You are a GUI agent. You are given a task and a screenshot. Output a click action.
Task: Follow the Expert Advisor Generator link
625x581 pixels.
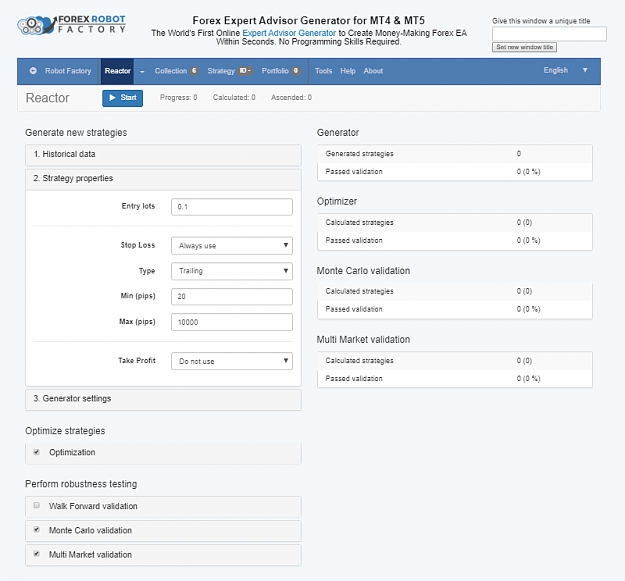pos(289,33)
